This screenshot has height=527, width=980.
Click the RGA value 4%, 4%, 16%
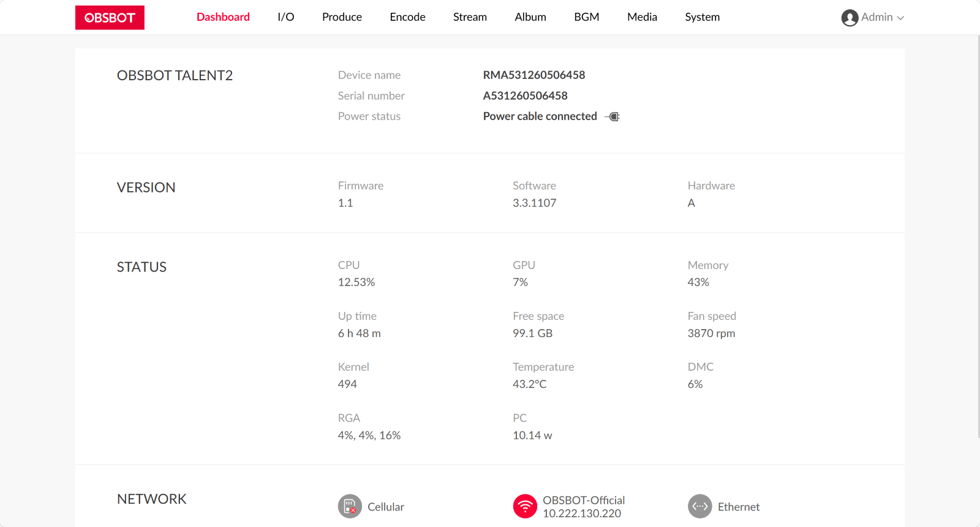[369, 436]
